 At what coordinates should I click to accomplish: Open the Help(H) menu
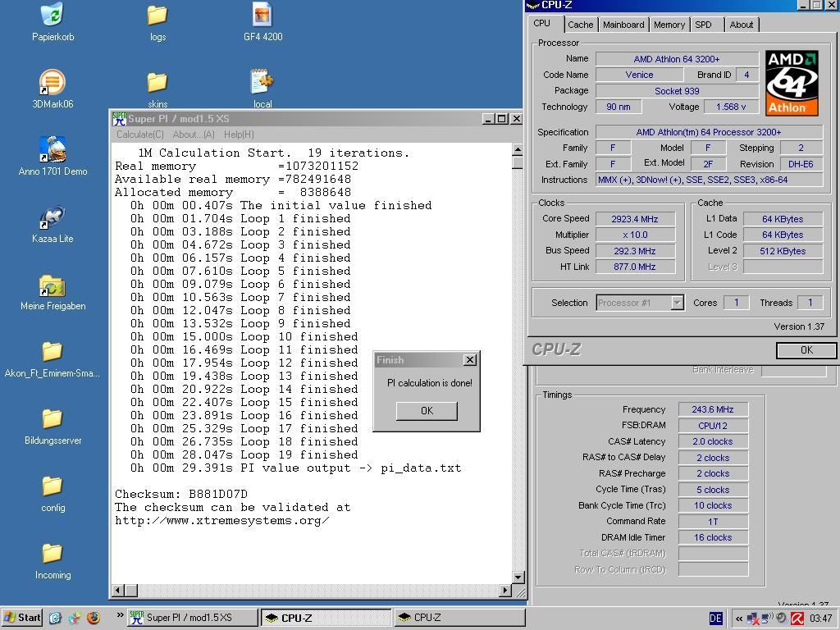[239, 135]
